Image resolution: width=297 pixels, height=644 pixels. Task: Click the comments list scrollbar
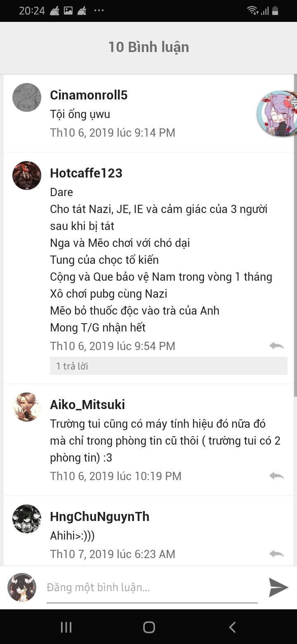click(x=295, y=235)
